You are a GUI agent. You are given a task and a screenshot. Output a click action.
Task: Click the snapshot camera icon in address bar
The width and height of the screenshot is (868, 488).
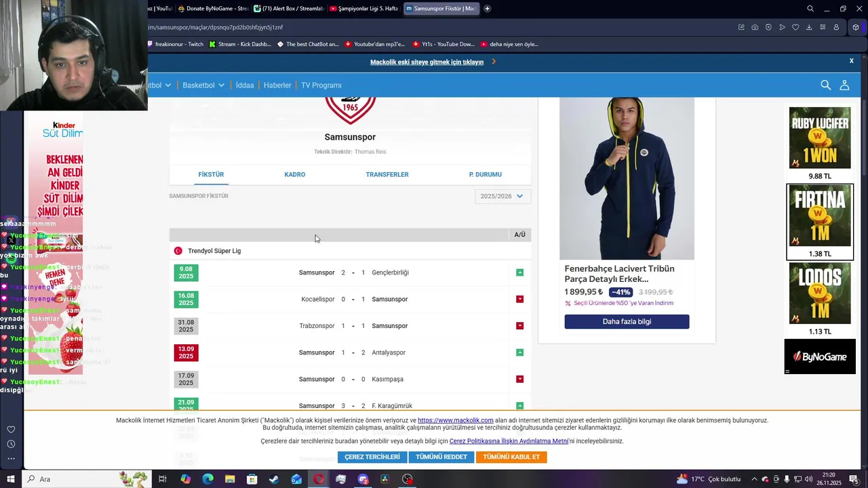pyautogui.click(x=755, y=27)
